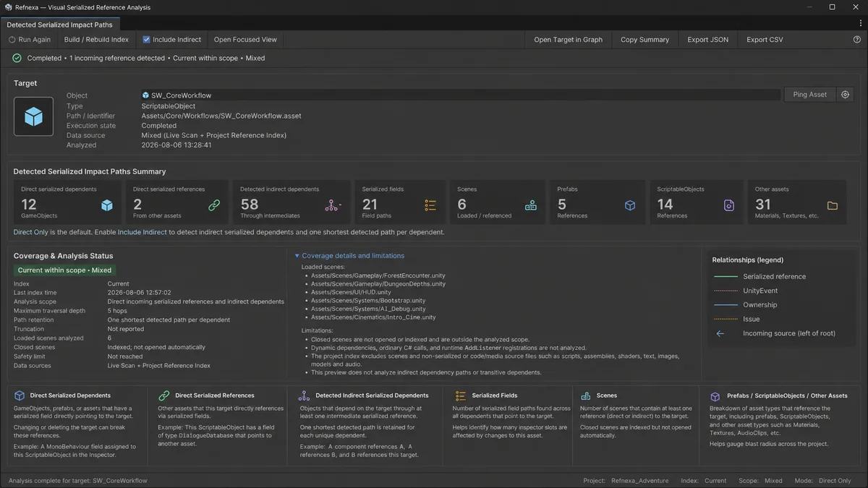
Task: Click the status bar Mode: Direct Only entry
Action: coord(825,481)
